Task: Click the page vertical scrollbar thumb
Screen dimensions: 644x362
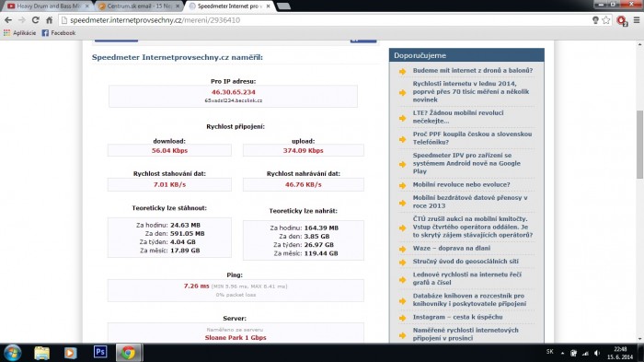Action: pyautogui.click(x=640, y=144)
